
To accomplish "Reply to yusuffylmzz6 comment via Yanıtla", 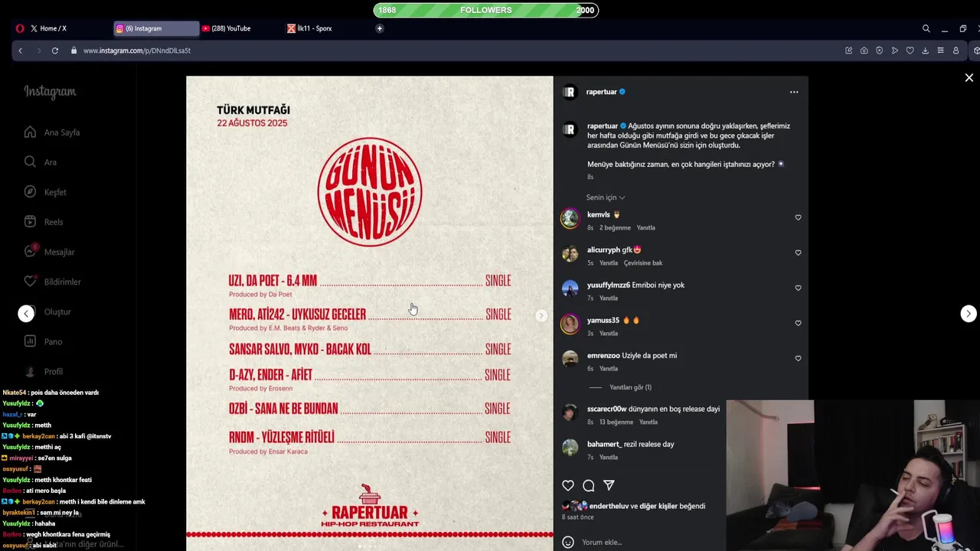I will click(x=609, y=298).
